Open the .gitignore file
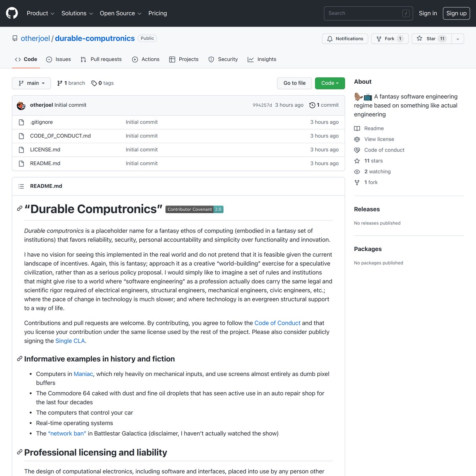This screenshot has height=476, width=476. [x=41, y=122]
